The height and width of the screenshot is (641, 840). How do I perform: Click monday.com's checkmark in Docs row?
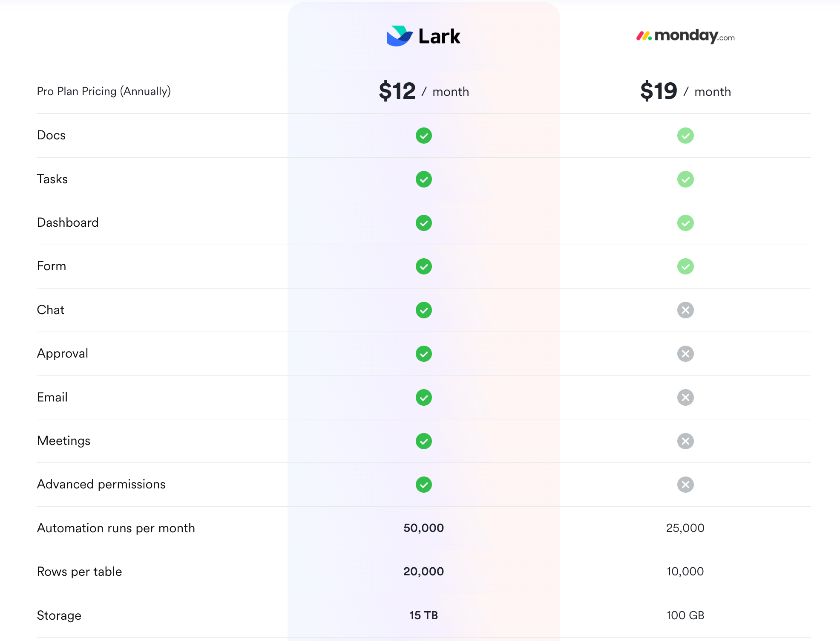click(x=685, y=136)
